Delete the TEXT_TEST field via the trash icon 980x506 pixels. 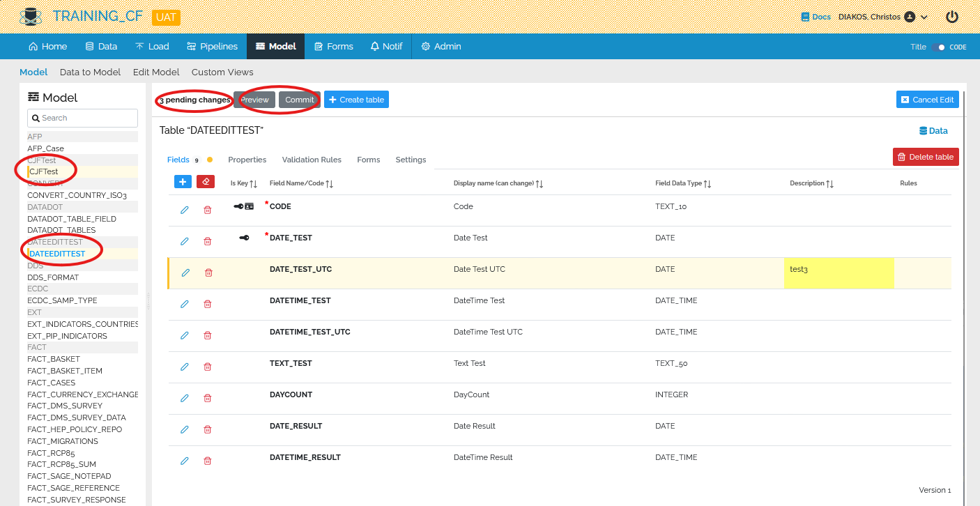pyautogui.click(x=207, y=367)
